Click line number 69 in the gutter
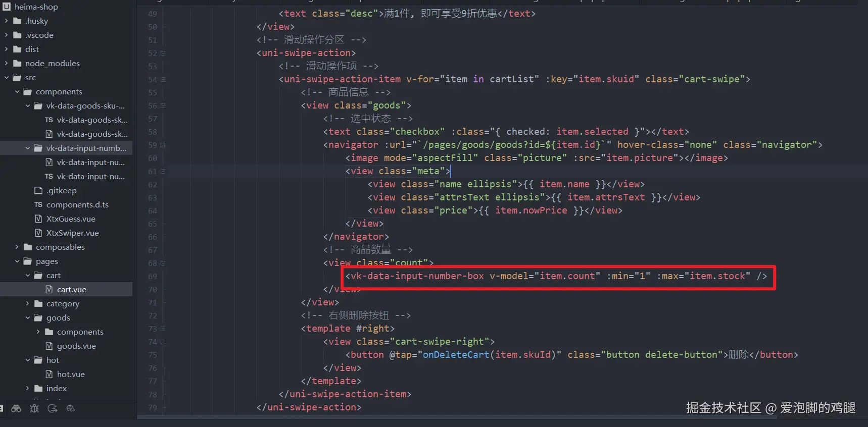The width and height of the screenshot is (868, 427). click(x=153, y=276)
